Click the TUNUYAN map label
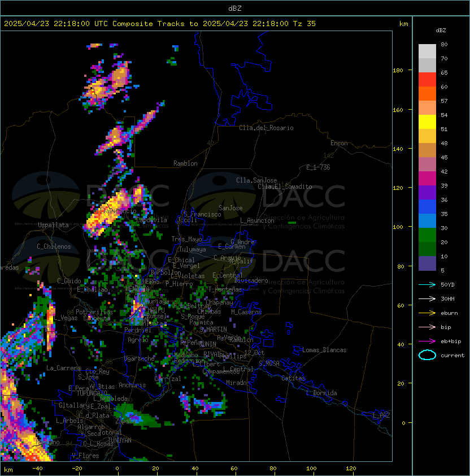Viewport: 470px width, 476px height. click(120, 440)
